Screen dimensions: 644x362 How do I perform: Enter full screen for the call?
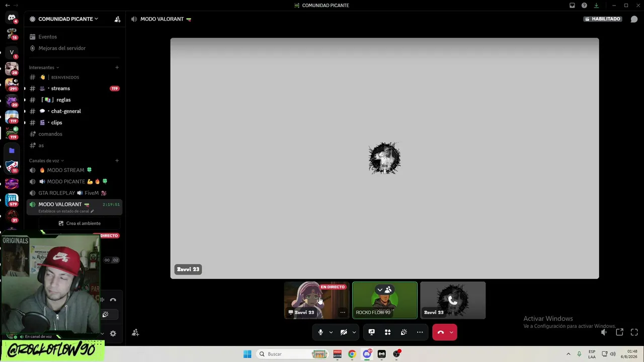pyautogui.click(x=634, y=332)
